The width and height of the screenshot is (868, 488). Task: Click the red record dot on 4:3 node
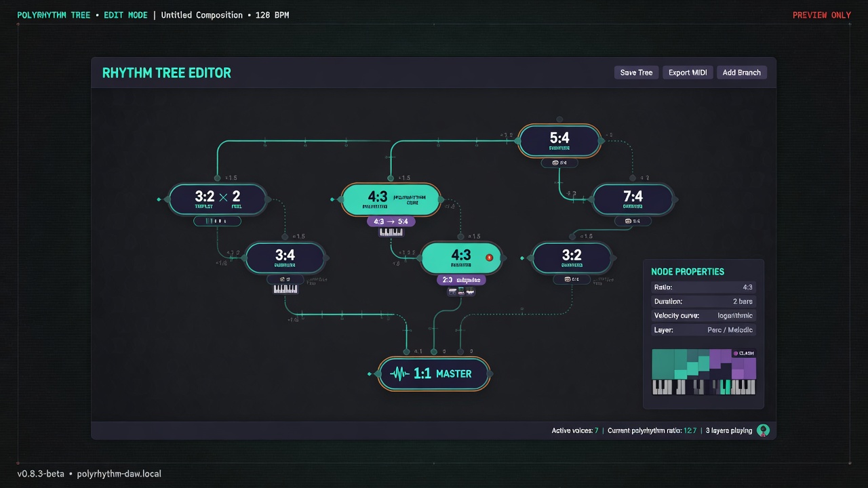point(489,258)
